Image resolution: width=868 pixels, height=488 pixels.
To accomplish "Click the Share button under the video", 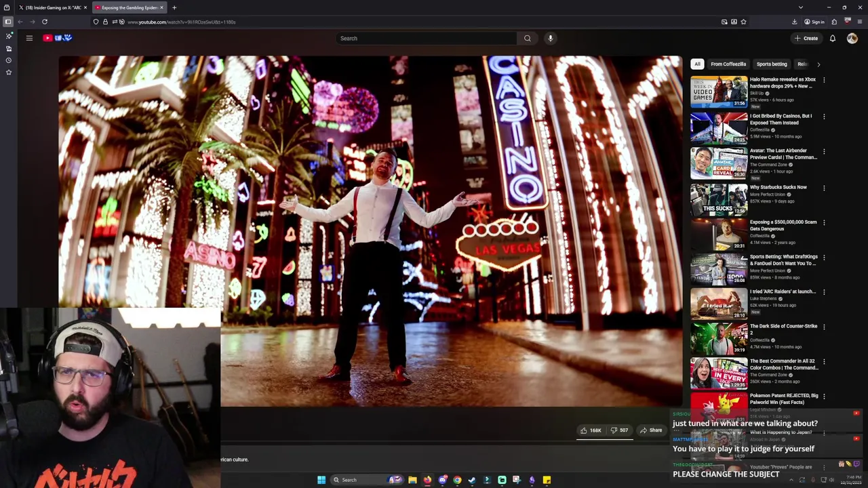I will [x=651, y=430].
